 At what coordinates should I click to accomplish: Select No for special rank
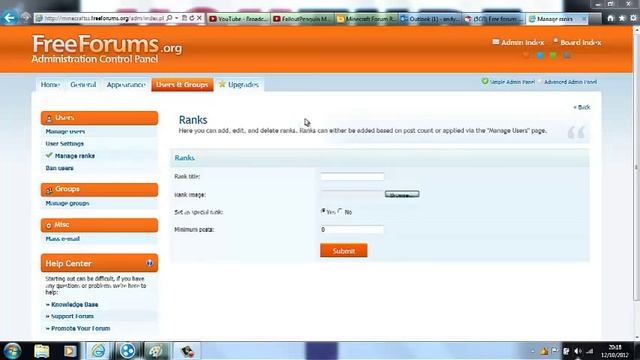point(340,211)
